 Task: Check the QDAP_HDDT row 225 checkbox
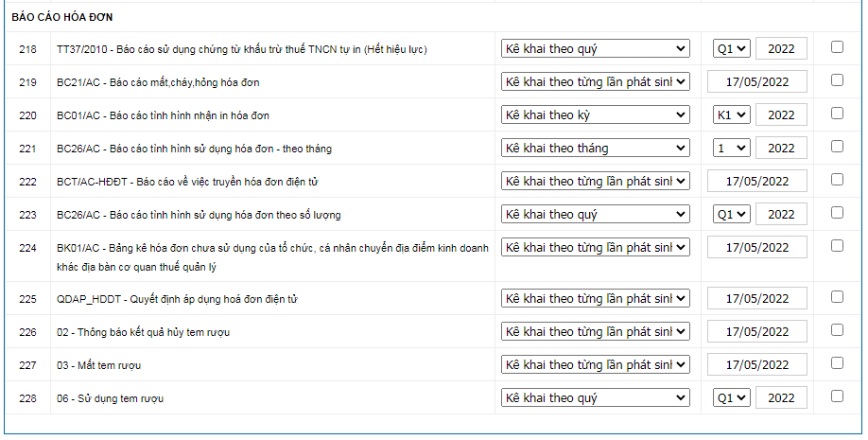[x=837, y=297]
